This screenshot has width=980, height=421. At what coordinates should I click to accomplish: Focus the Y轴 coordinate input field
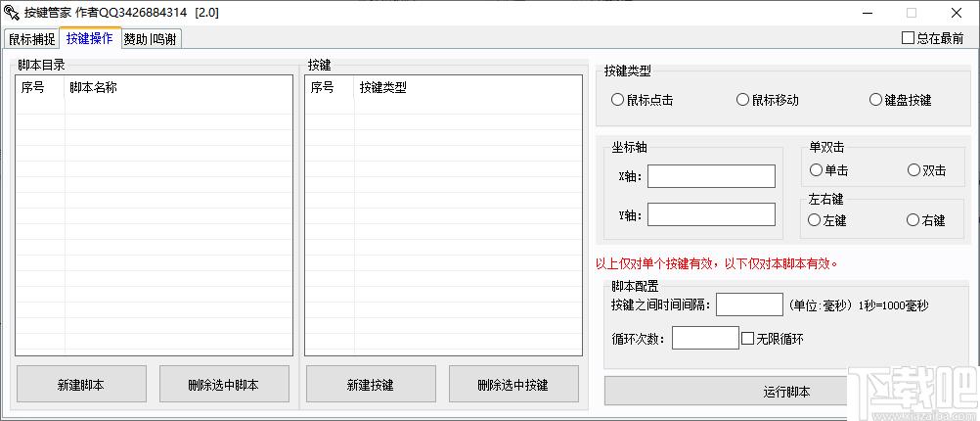pyautogui.click(x=711, y=214)
